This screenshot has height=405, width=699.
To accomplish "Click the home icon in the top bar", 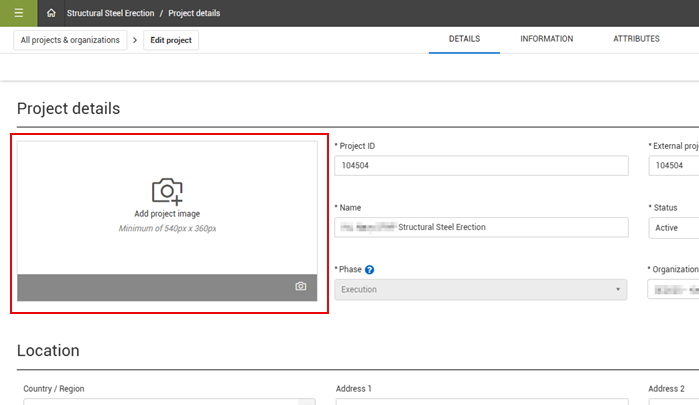I will [51, 13].
